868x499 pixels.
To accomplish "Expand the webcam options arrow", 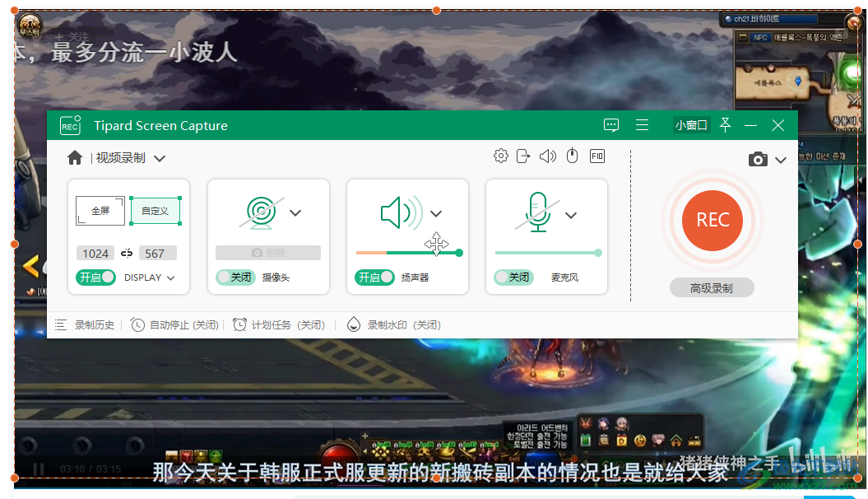I will pyautogui.click(x=295, y=212).
